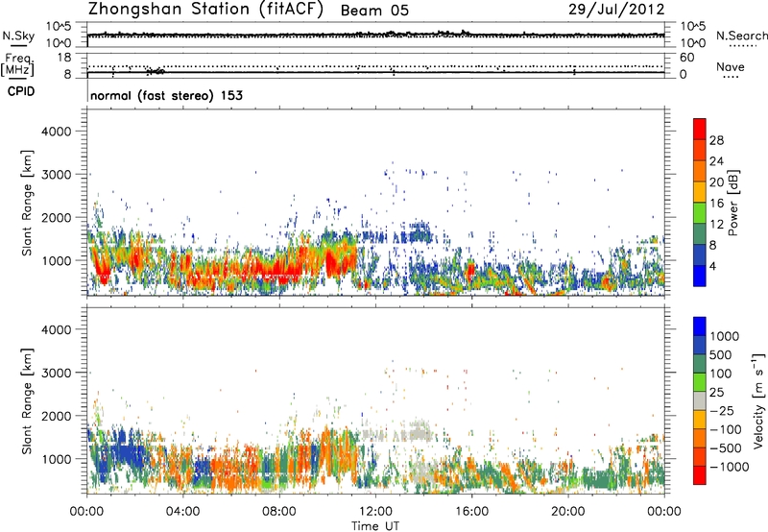Click the 'Time UT' axis title
Image resolution: width=768 pixels, height=532 pixels.
[375, 525]
